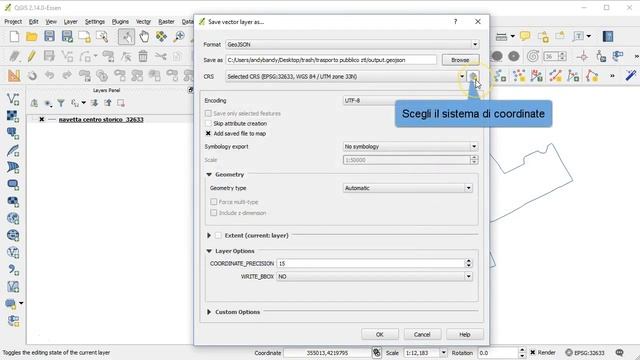This screenshot has height=360, width=640.
Task: Expand the Extent (current: layer) section
Action: (x=209, y=236)
